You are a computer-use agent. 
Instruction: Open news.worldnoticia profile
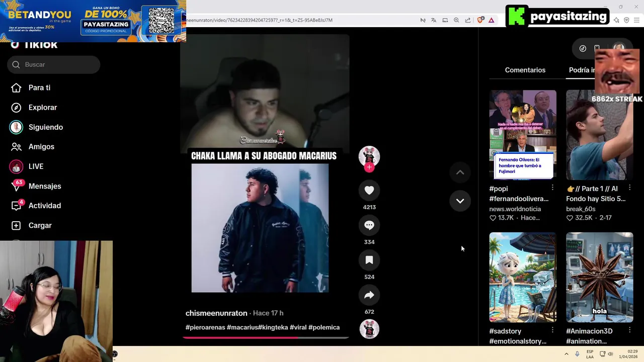click(515, 209)
